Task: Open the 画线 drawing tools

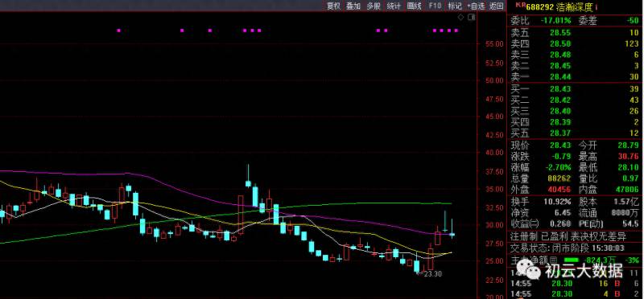Action: point(414,6)
